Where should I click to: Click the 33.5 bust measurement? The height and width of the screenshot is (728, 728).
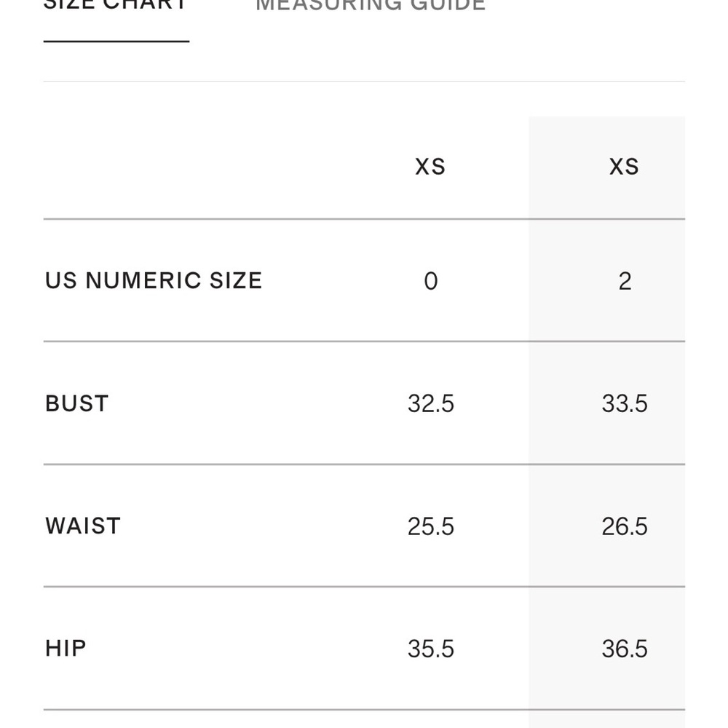click(x=625, y=403)
